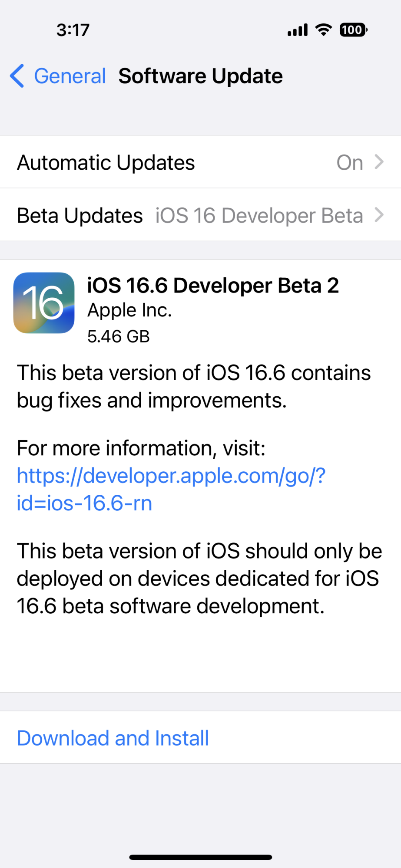Viewport: 401px width, 868px height.
Task: Tap the Software Update page title
Action: pos(201,76)
